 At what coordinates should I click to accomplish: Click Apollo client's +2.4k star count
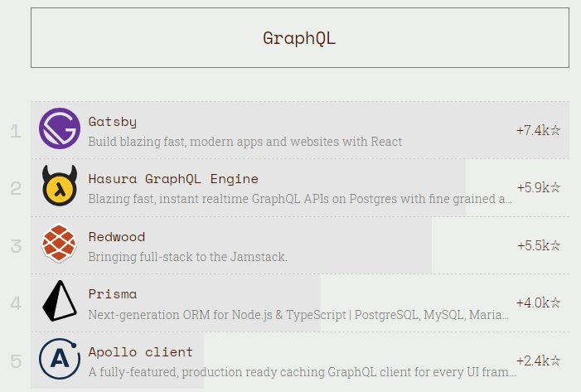pos(538,361)
